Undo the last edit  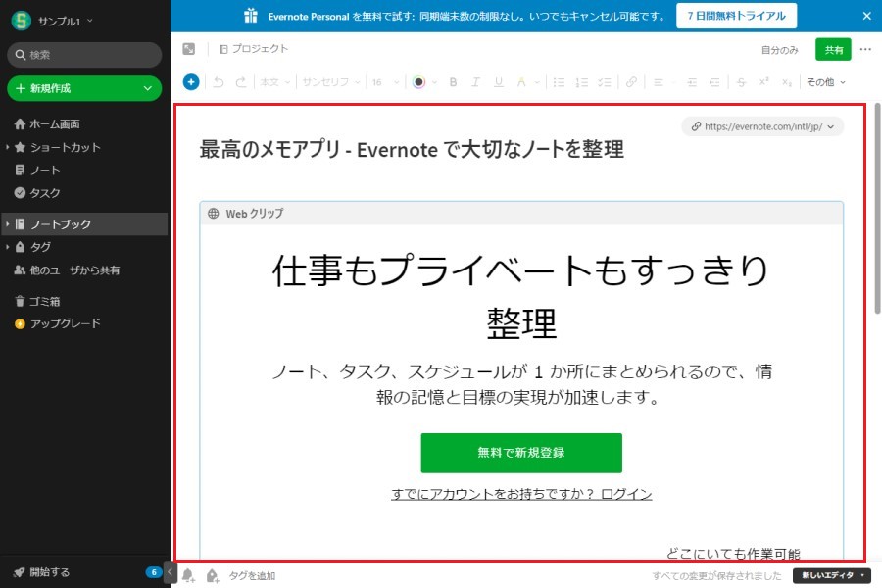coord(219,82)
